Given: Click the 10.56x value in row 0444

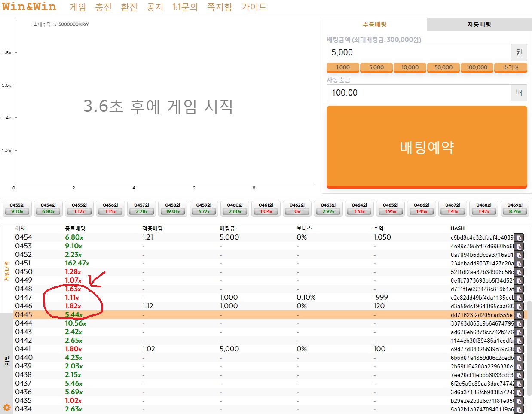Looking at the screenshot, I should point(76,323).
